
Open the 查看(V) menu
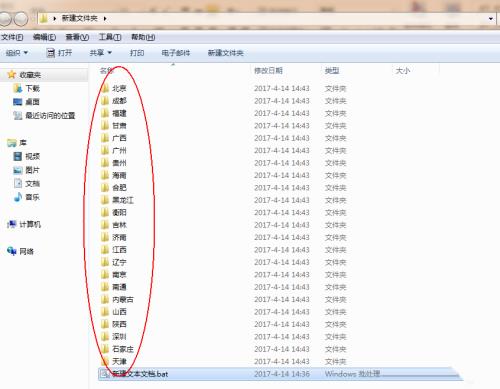point(77,37)
